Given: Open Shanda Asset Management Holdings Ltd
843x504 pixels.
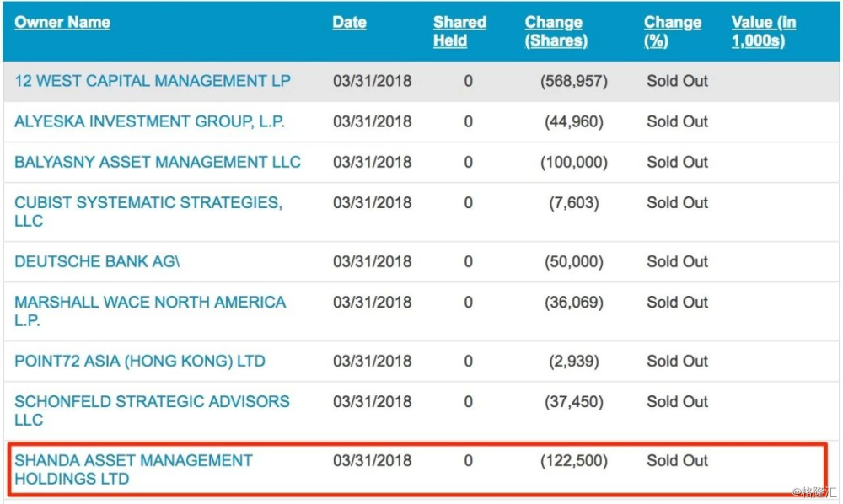Looking at the screenshot, I should (133, 461).
